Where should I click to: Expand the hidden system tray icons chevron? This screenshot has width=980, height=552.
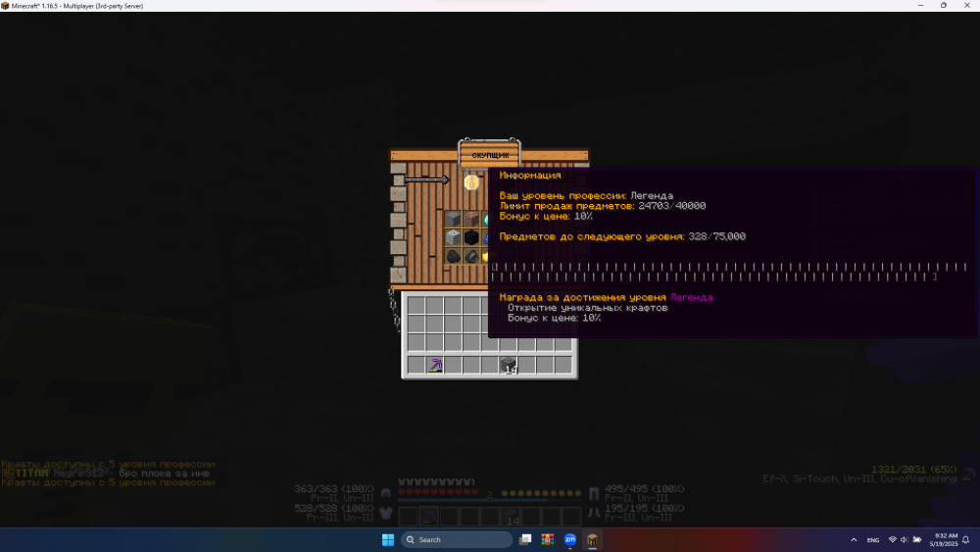854,539
